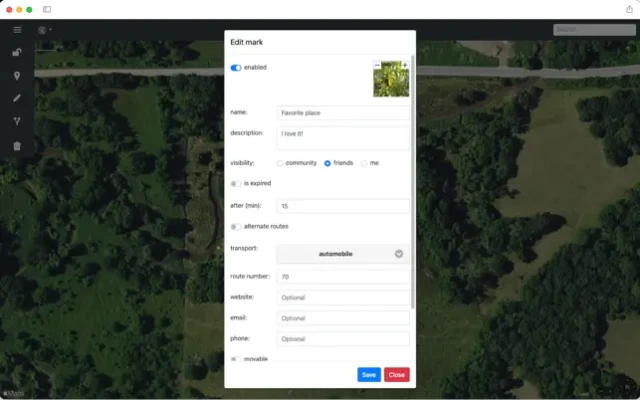Expand the globe dropdown in top bar
The image size is (640, 400).
coord(45,30)
